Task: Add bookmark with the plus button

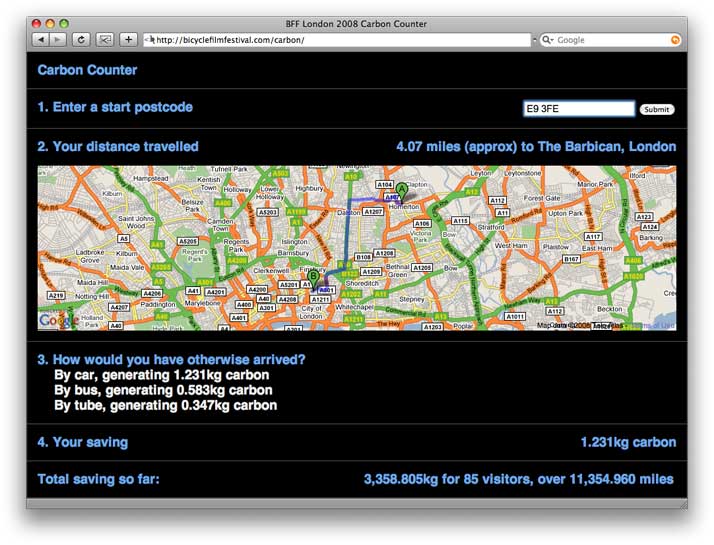Action: tap(129, 40)
